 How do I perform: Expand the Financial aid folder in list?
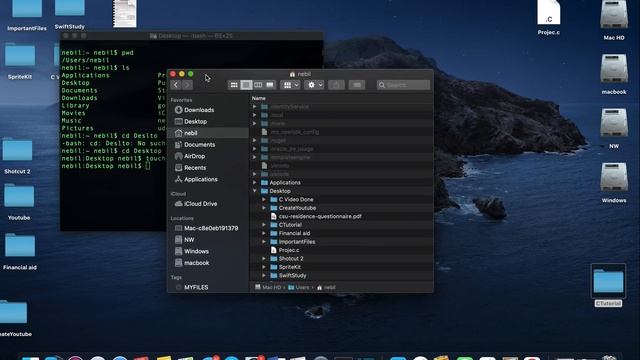(x=264, y=233)
